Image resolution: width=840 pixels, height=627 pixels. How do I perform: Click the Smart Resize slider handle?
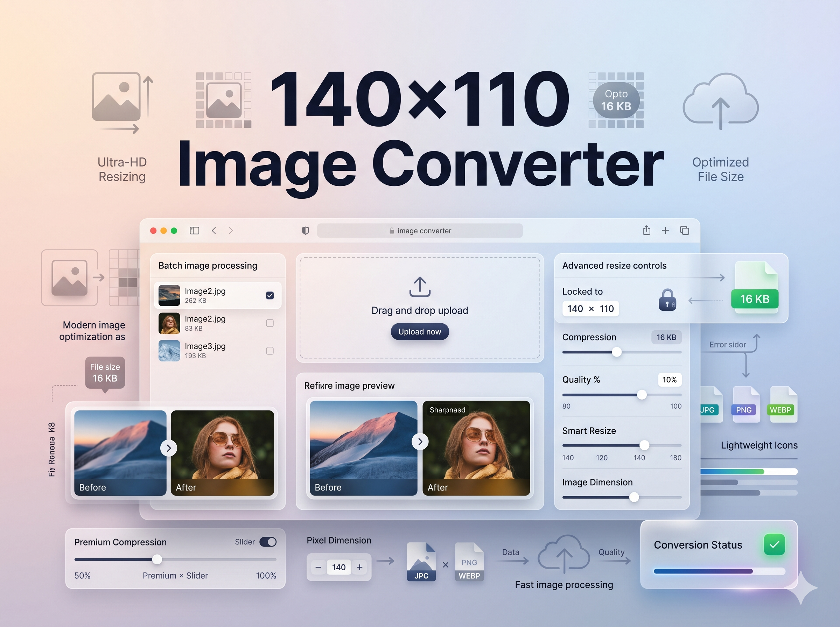644,445
